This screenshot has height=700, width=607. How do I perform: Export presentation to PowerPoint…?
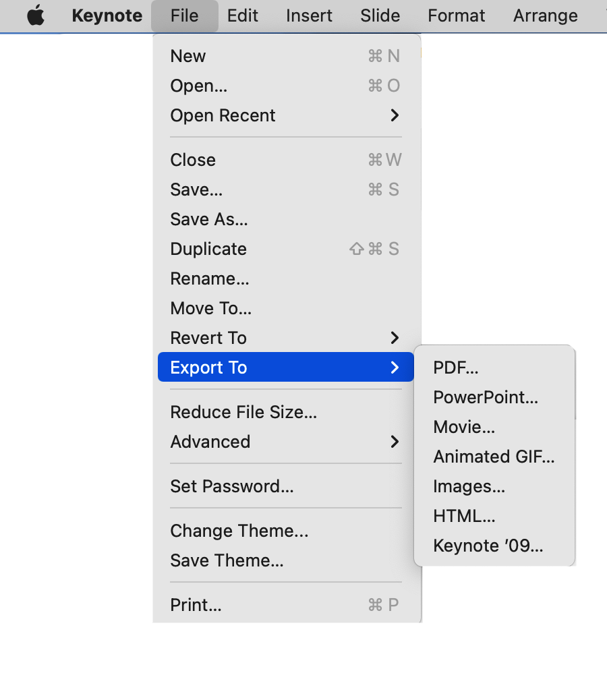486,397
